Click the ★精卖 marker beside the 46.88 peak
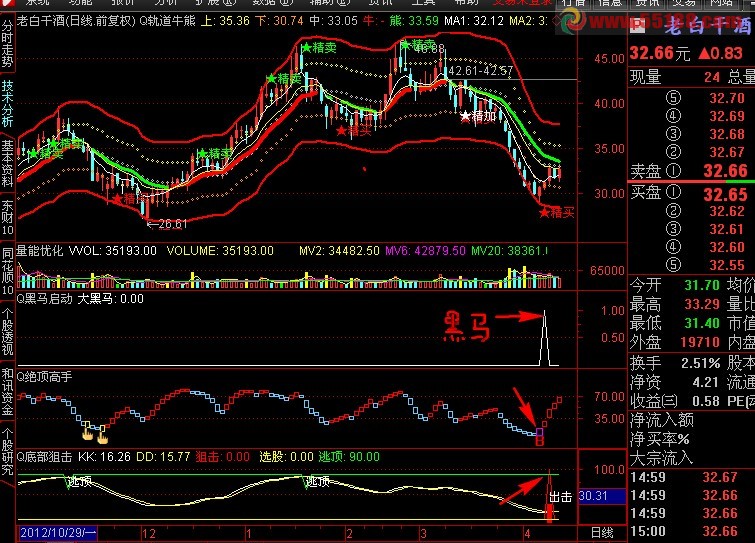Viewport: 755px width, 543px height. [x=417, y=45]
